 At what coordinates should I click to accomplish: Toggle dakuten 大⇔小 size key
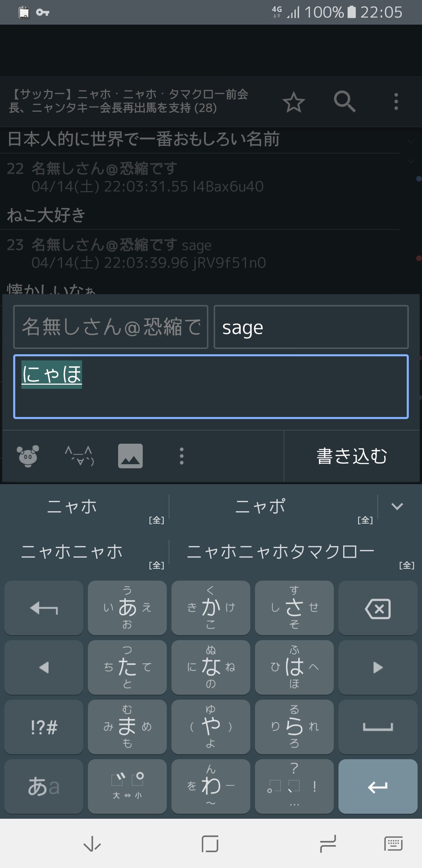click(127, 787)
